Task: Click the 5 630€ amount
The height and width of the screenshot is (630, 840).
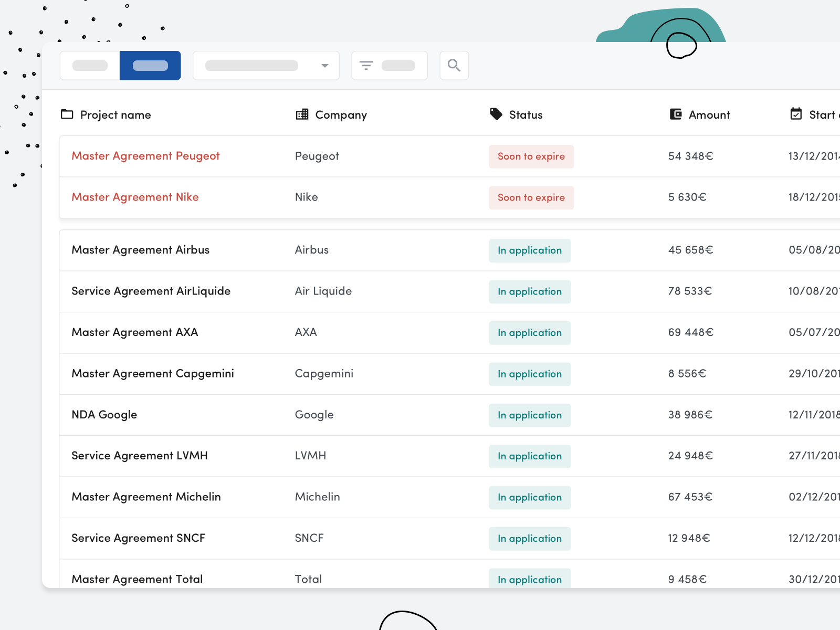Action: point(687,197)
